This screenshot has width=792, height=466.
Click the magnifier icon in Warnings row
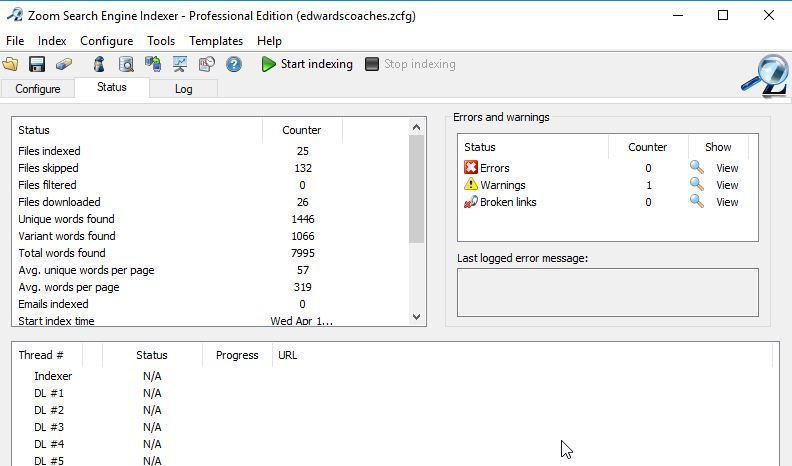(697, 184)
